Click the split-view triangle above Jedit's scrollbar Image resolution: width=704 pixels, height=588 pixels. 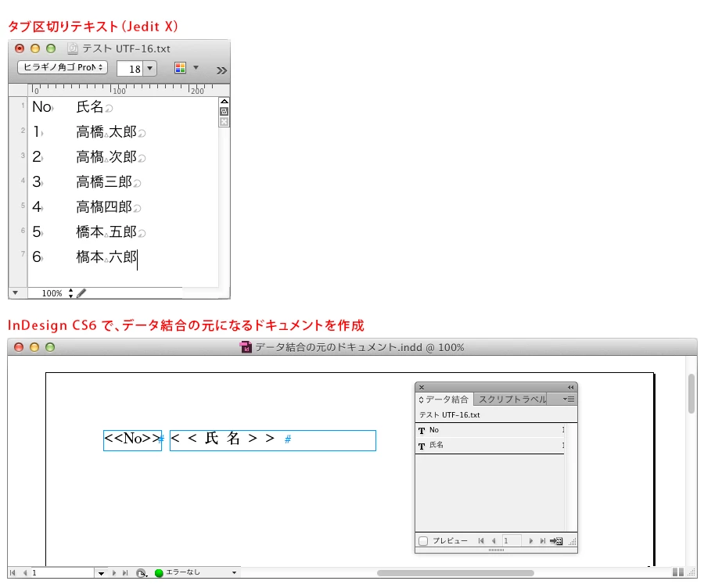pos(224,102)
